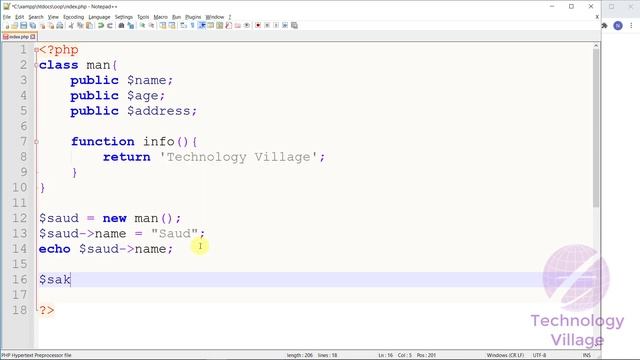The width and height of the screenshot is (640, 360).
Task: Close the index.php tab with its X
Action: pos(33,37)
